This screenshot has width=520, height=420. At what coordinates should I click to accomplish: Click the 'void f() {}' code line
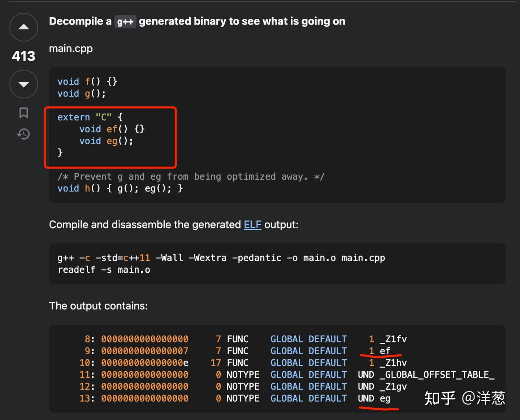(87, 82)
